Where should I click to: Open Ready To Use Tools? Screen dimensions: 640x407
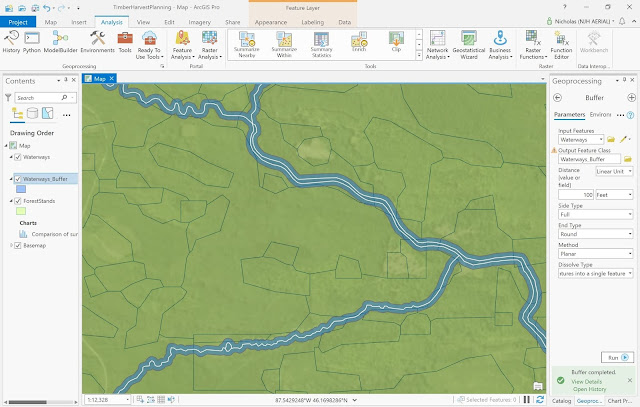coord(149,45)
